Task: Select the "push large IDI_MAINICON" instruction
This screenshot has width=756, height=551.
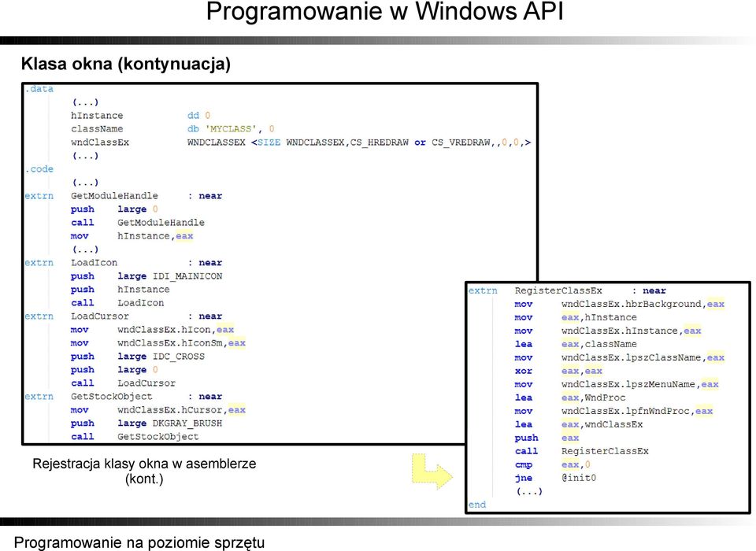Action: 146,276
